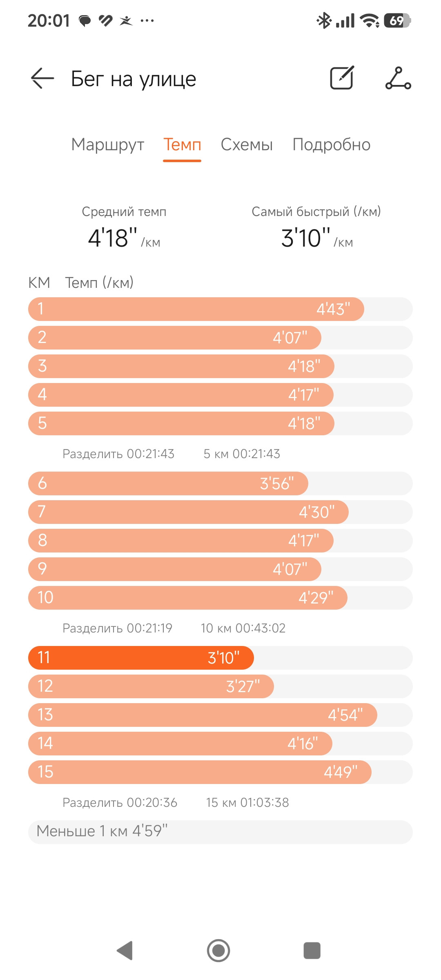
Task: Tap the 10 км 00:43:02 split summary
Action: point(243,628)
